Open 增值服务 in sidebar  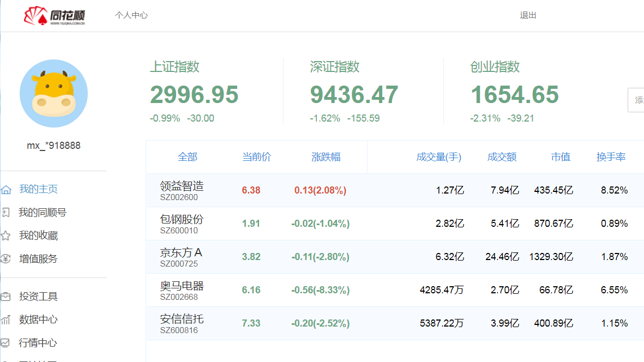pos(38,258)
